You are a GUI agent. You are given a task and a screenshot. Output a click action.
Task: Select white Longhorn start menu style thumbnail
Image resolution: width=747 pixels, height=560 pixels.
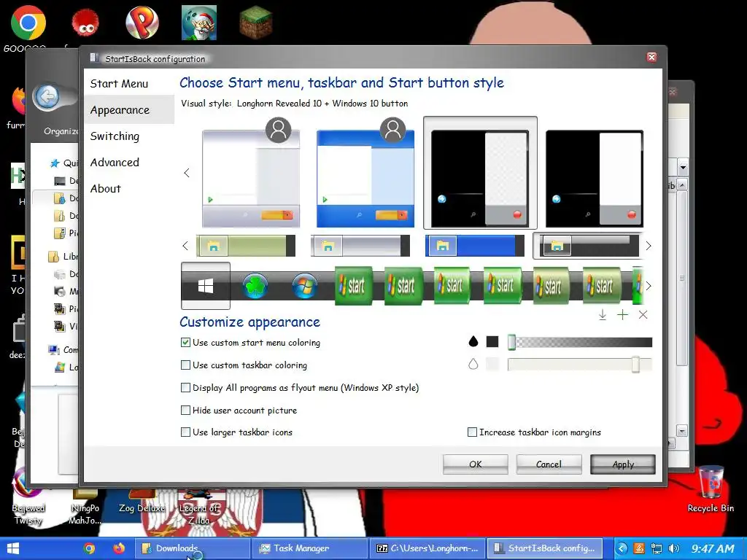click(x=251, y=179)
